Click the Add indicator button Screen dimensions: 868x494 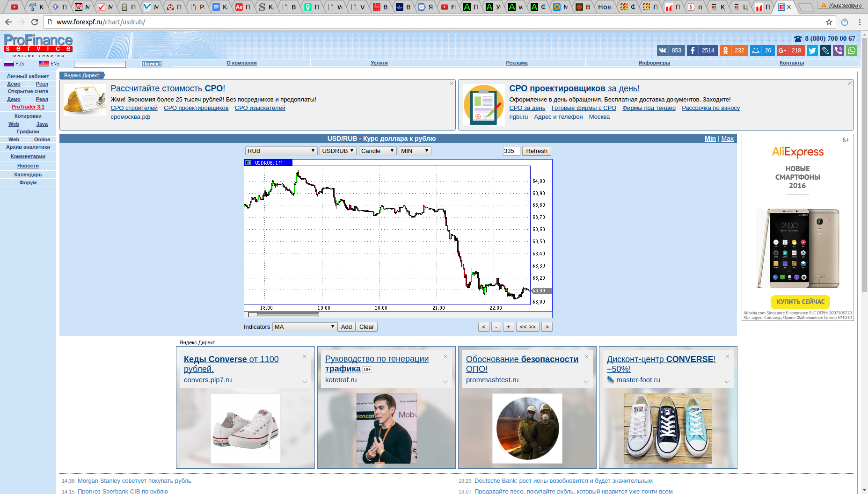346,327
